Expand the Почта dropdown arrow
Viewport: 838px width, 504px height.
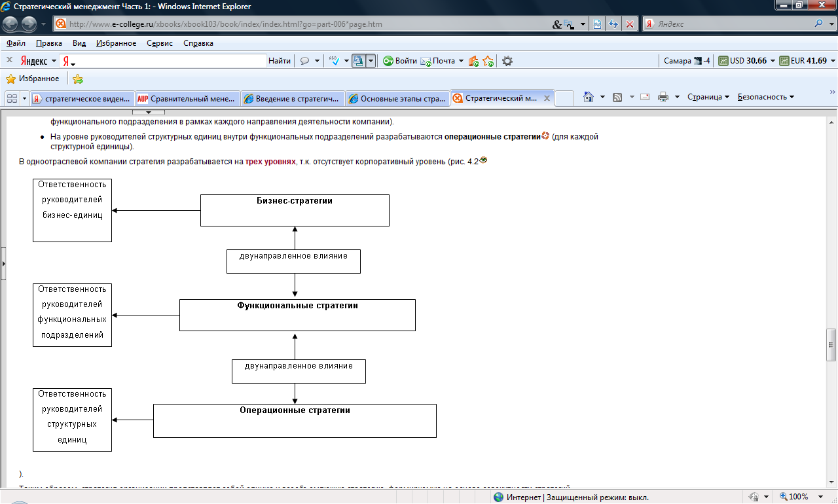tap(461, 61)
